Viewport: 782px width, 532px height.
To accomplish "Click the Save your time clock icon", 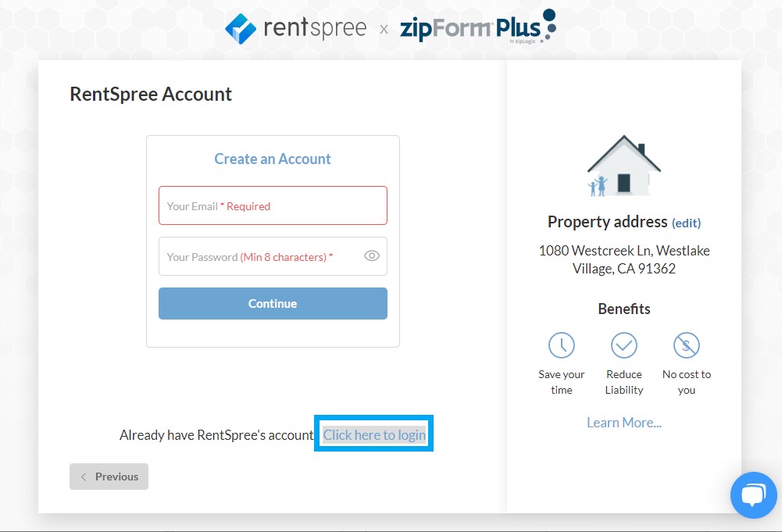I will [x=561, y=345].
